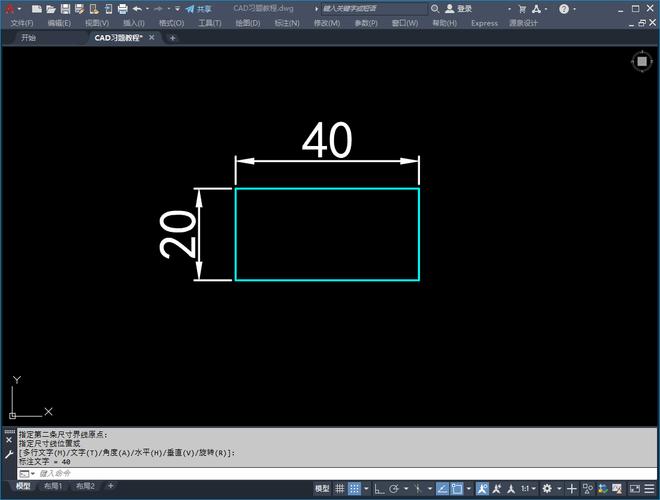Image resolution: width=660 pixels, height=500 pixels.
Task: Close the CAD习题教程 drawing tab
Action: click(x=152, y=37)
